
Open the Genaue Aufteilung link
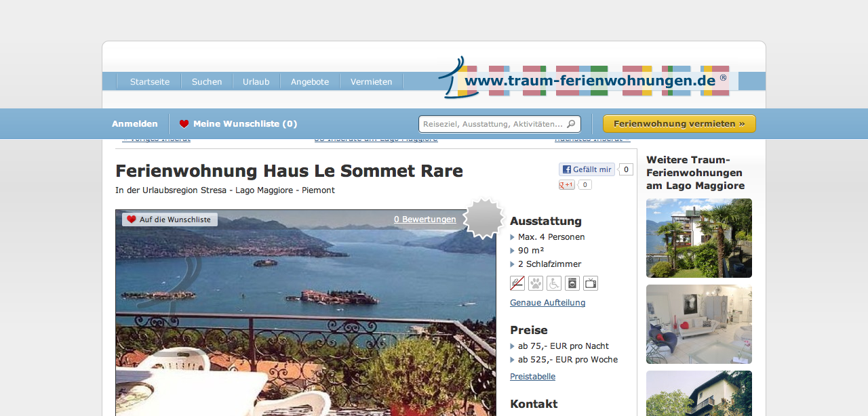[547, 303]
